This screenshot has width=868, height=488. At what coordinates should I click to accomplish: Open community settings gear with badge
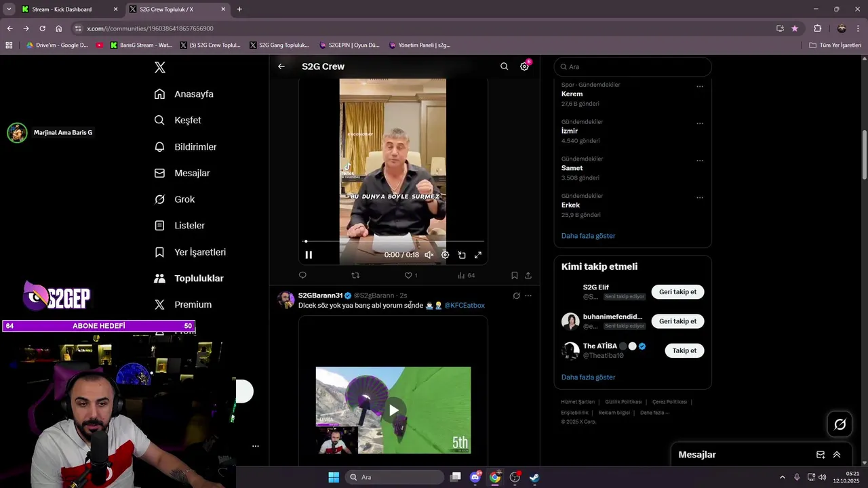click(524, 66)
